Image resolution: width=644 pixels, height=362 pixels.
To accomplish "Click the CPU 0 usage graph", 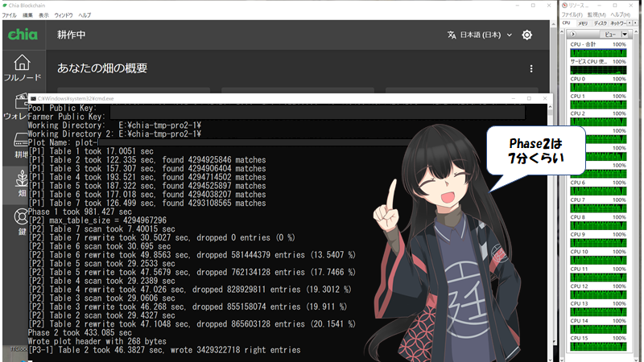I will [x=598, y=88].
